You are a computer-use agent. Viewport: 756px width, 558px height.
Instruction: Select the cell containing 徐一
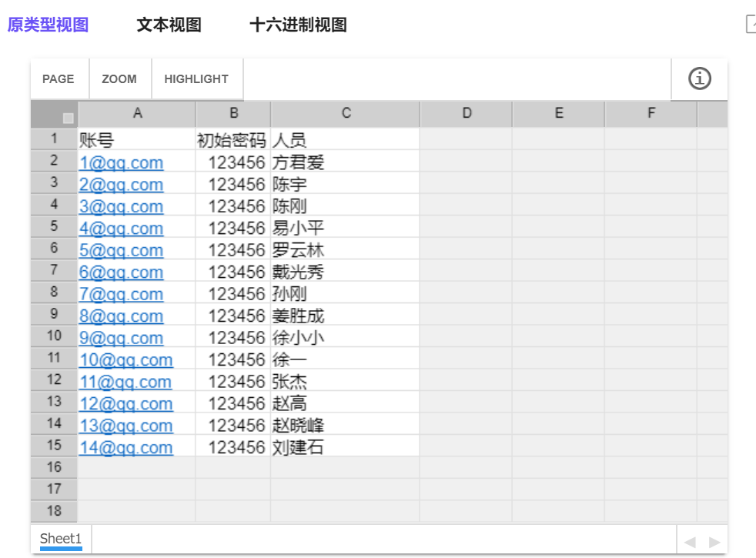coord(345,359)
